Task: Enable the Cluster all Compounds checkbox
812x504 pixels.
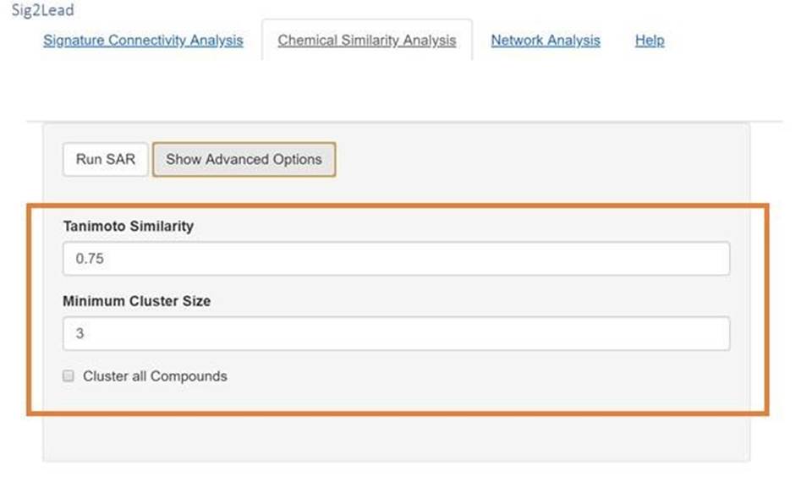Action: [x=69, y=375]
